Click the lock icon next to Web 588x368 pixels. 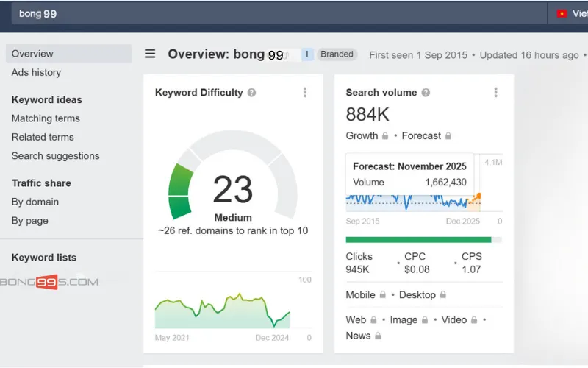coord(373,320)
